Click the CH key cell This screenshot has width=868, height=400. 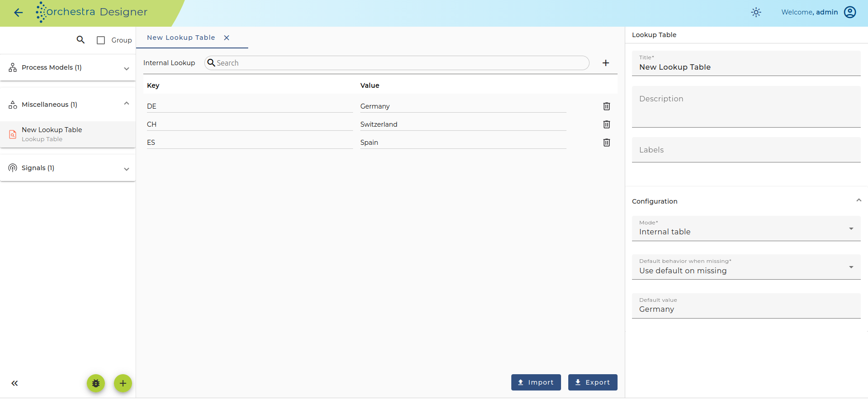point(250,124)
